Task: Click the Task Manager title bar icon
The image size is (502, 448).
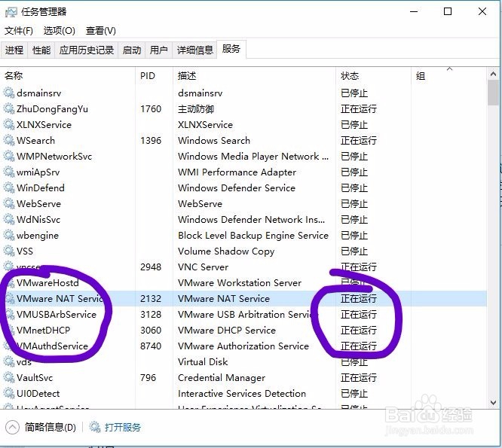Action: point(11,12)
